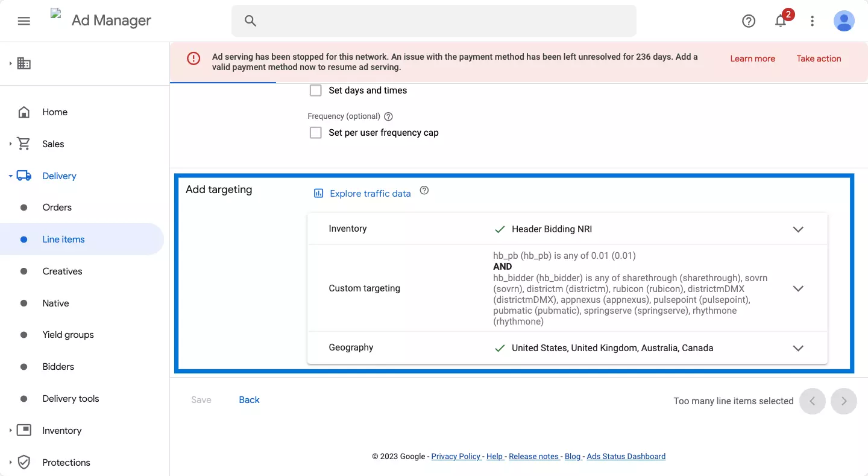Open the Privacy Policy footer link

pos(456,457)
